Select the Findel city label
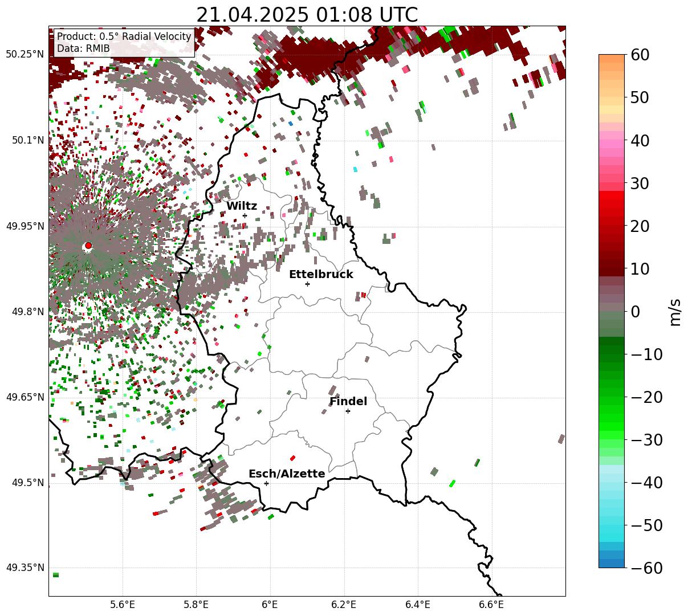Screen dimensions: 688x616 (348, 402)
